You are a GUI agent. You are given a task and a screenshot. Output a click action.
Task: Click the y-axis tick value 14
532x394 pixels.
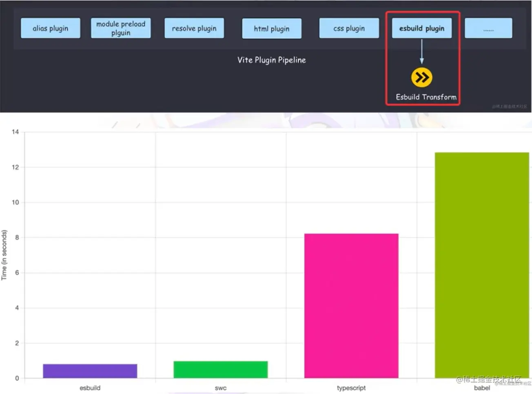[16, 132]
